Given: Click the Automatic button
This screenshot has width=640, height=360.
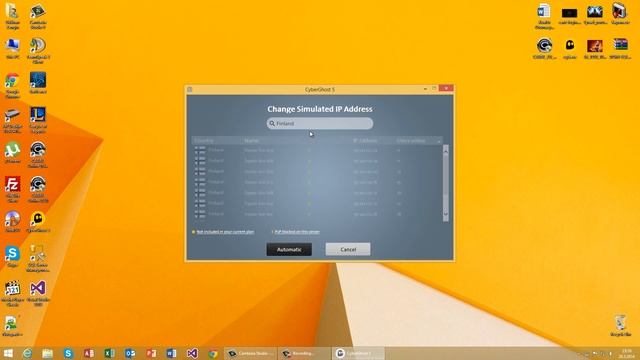Looking at the screenshot, I should click(x=289, y=249).
